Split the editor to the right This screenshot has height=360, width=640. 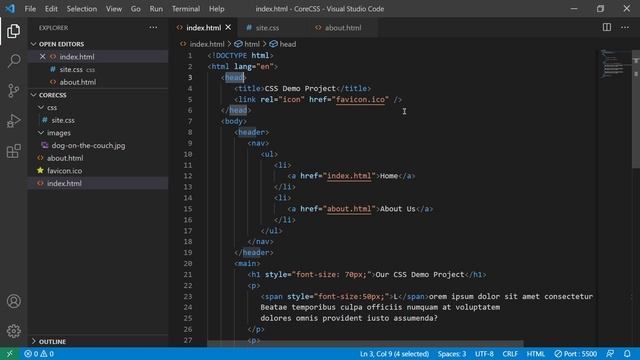607,27
